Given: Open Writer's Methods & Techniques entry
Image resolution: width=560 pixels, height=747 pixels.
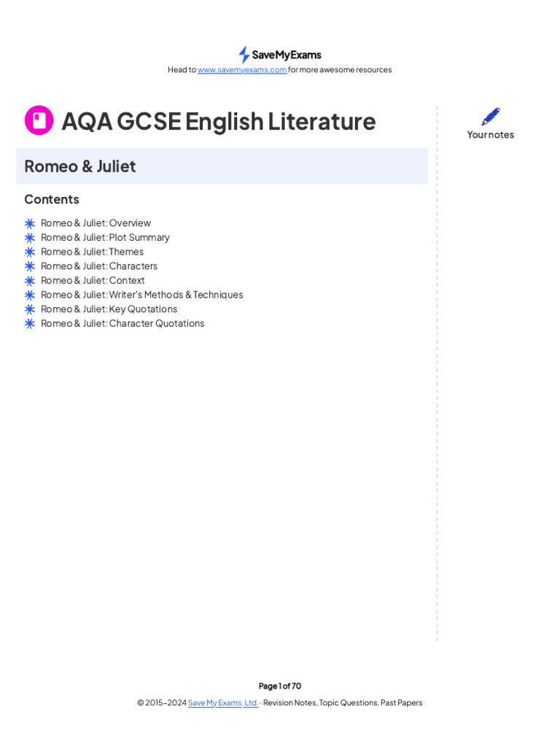Looking at the screenshot, I should [x=141, y=295].
